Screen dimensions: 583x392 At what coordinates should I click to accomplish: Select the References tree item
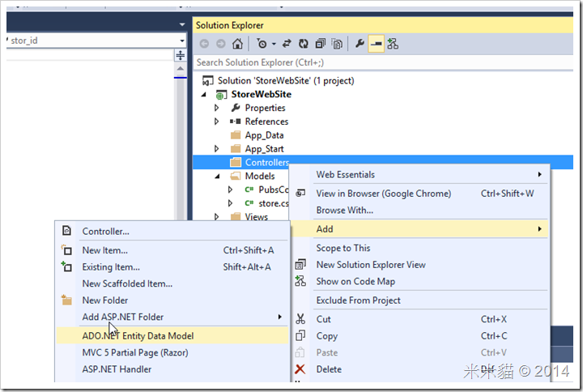266,121
